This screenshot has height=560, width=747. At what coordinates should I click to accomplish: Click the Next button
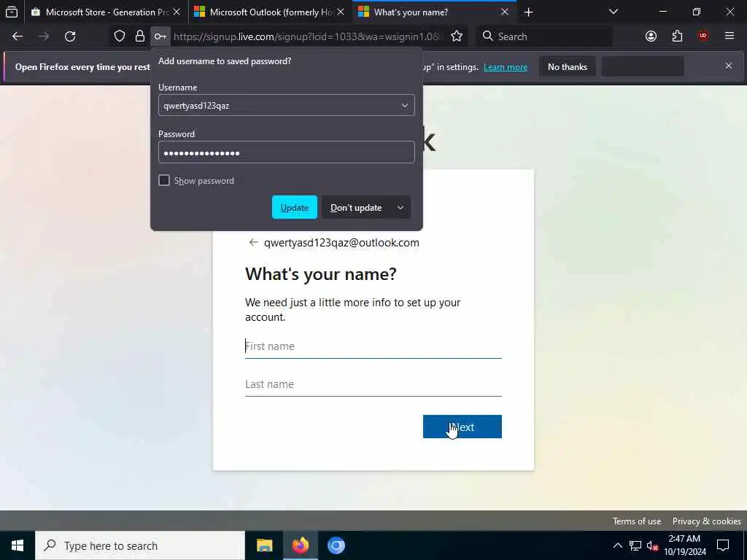[x=462, y=427]
